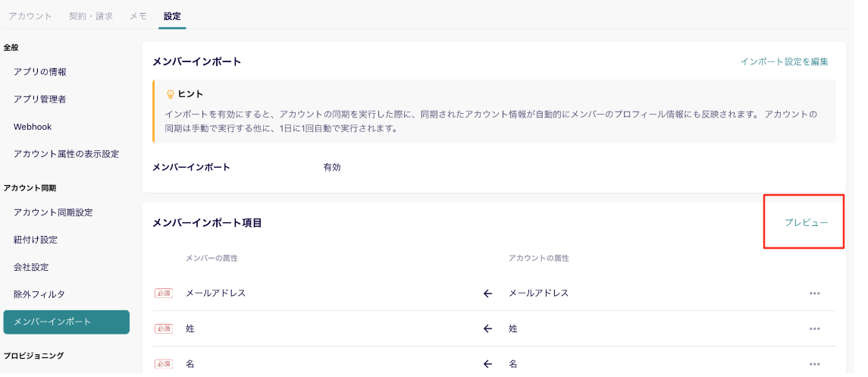Image resolution: width=868 pixels, height=377 pixels.
Task: Select Webhook in the sidebar
Action: point(33,127)
